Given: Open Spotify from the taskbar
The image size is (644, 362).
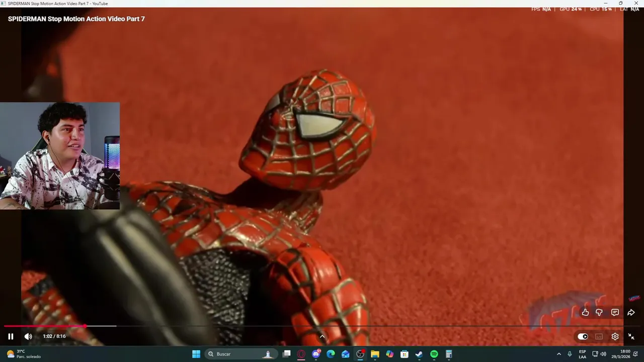Looking at the screenshot, I should tap(434, 354).
